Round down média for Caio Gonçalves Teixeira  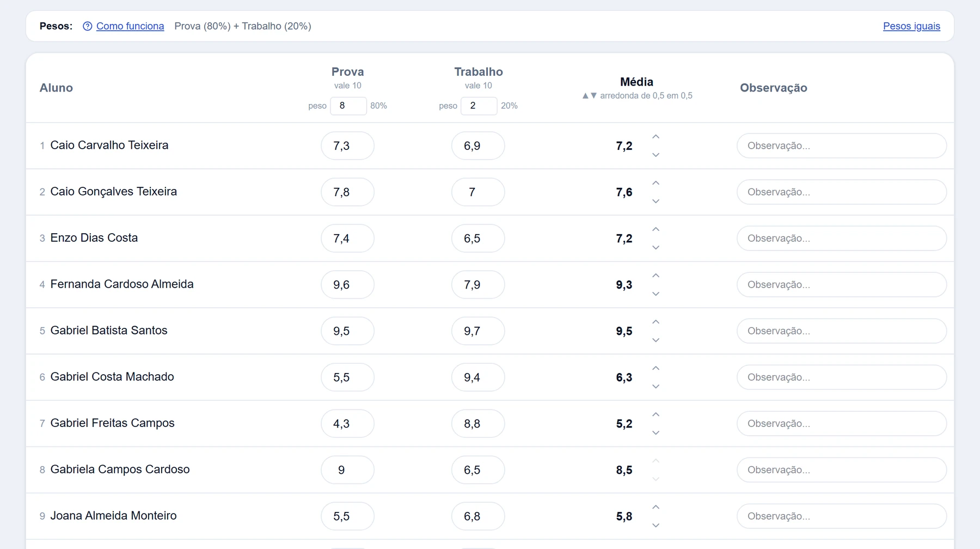pyautogui.click(x=656, y=201)
